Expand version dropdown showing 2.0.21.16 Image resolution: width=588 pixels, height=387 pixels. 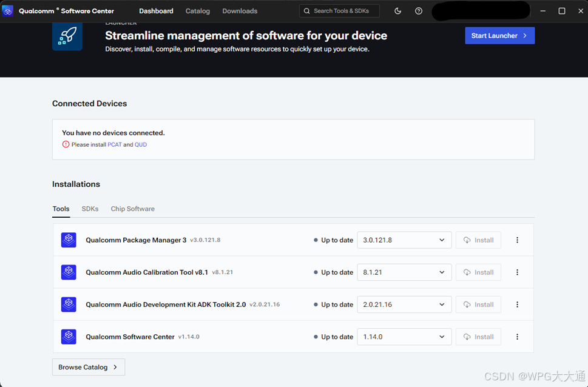pos(404,305)
